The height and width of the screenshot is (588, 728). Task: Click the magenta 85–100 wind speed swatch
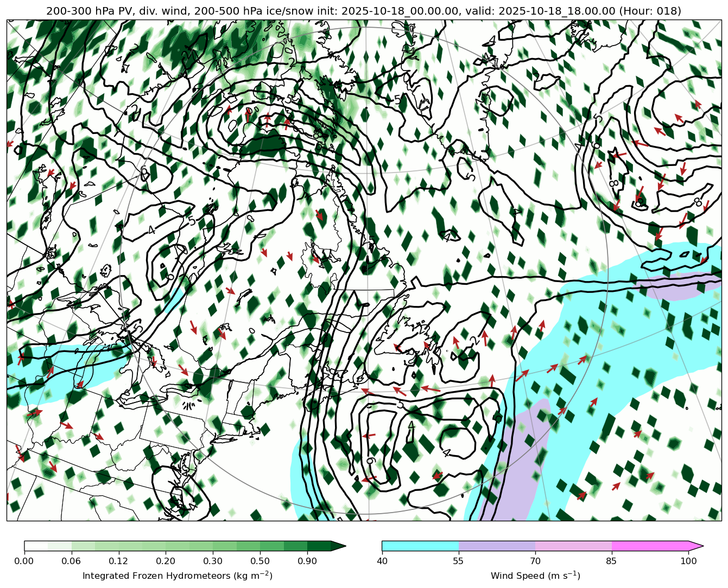coord(650,546)
